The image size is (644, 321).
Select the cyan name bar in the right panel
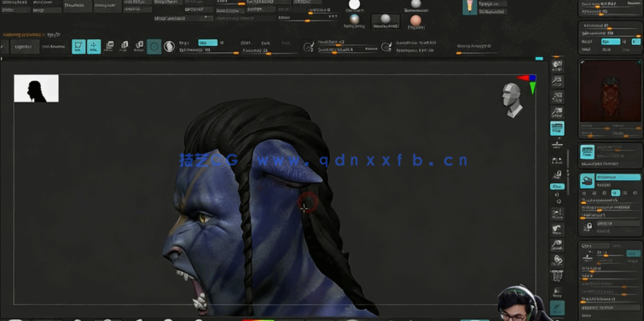[x=618, y=177]
